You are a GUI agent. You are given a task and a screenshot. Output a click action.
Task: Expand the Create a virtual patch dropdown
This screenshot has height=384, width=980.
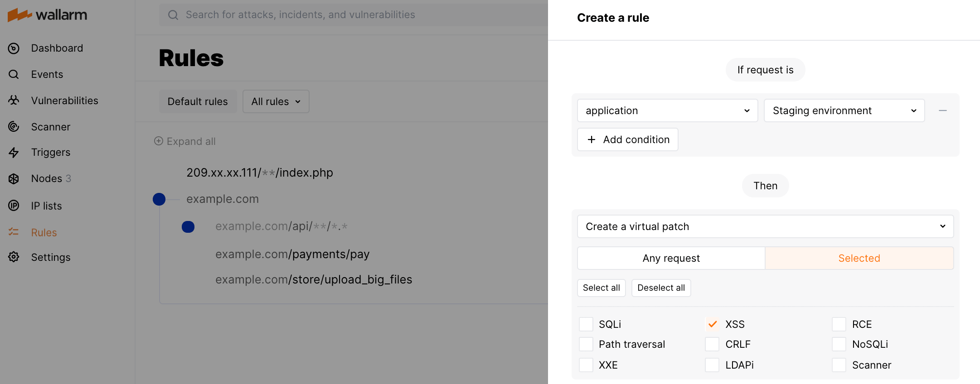pyautogui.click(x=765, y=226)
